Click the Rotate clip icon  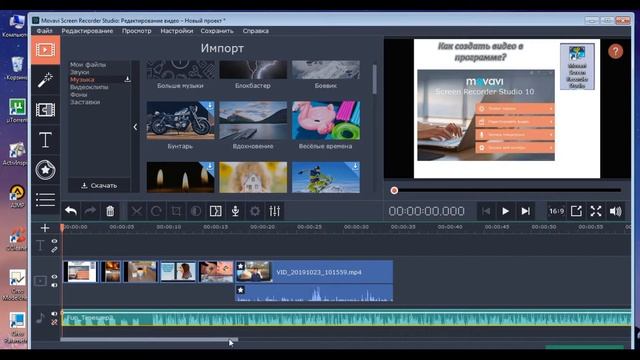156,211
